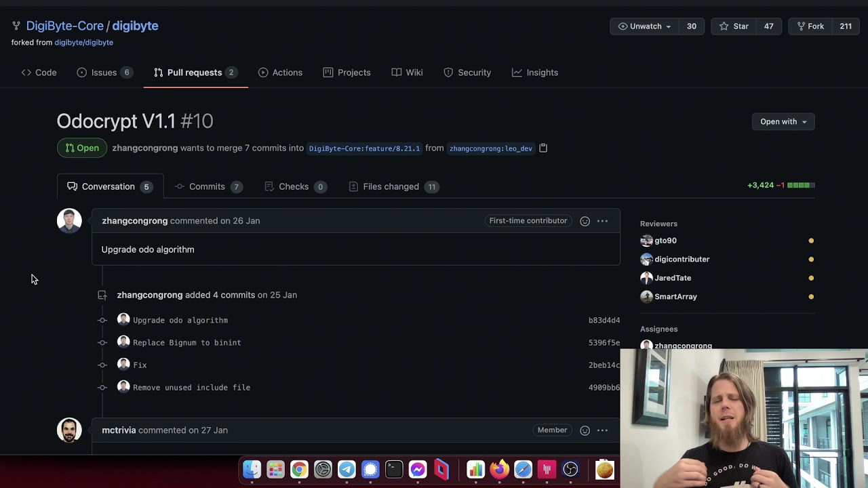Open Finder from the dock
Image resolution: width=868 pixels, height=488 pixels.
click(252, 469)
